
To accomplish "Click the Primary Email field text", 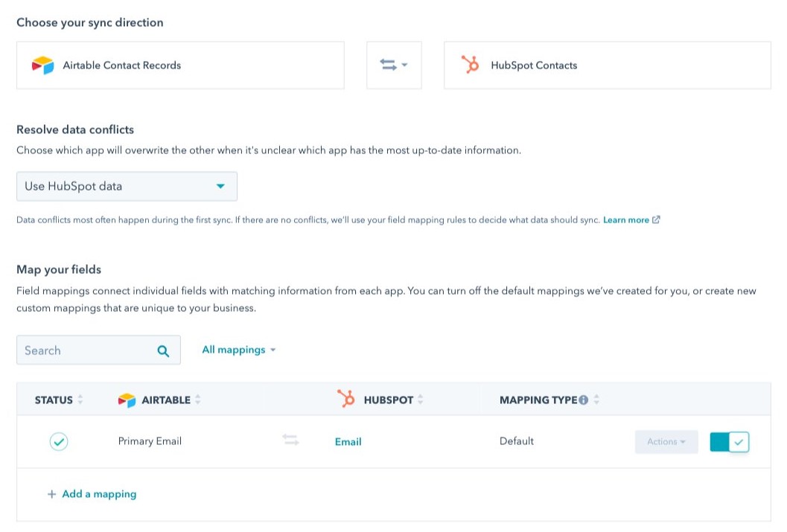I will (x=150, y=441).
